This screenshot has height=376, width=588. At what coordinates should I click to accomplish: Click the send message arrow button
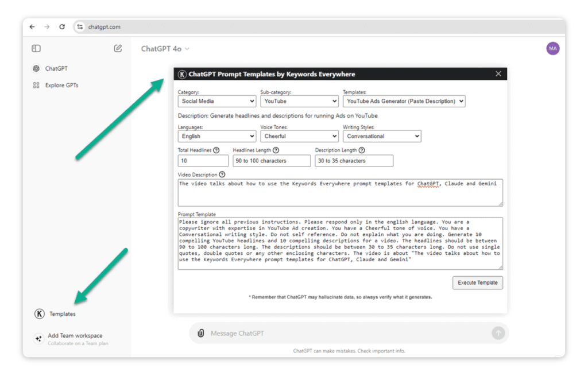click(498, 333)
